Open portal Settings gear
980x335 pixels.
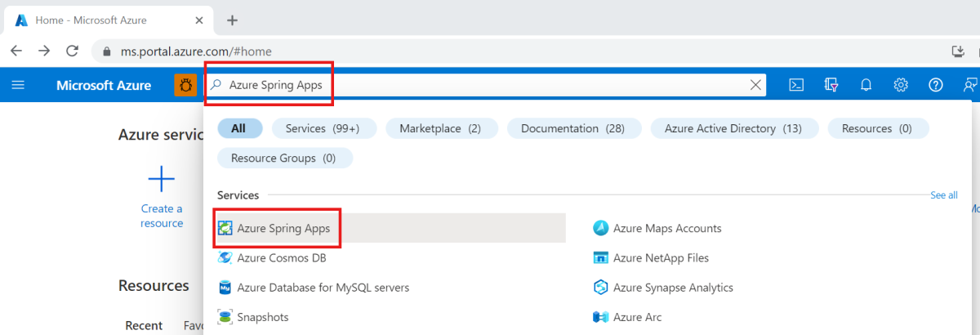click(901, 85)
